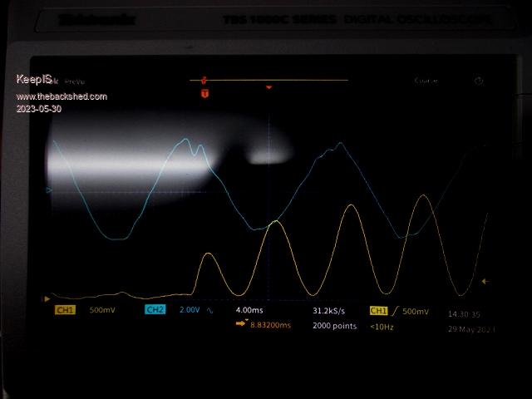Click the red trigger point arrow at top
The width and height of the screenshot is (532, 399).
(268, 86)
